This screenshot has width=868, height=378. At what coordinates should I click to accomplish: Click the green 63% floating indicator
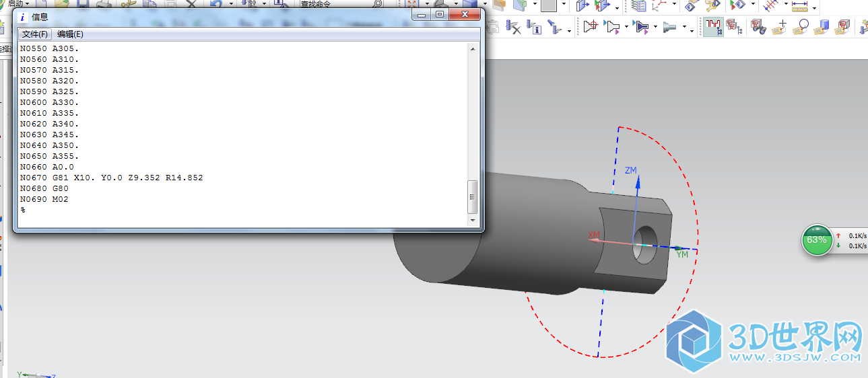(x=816, y=240)
